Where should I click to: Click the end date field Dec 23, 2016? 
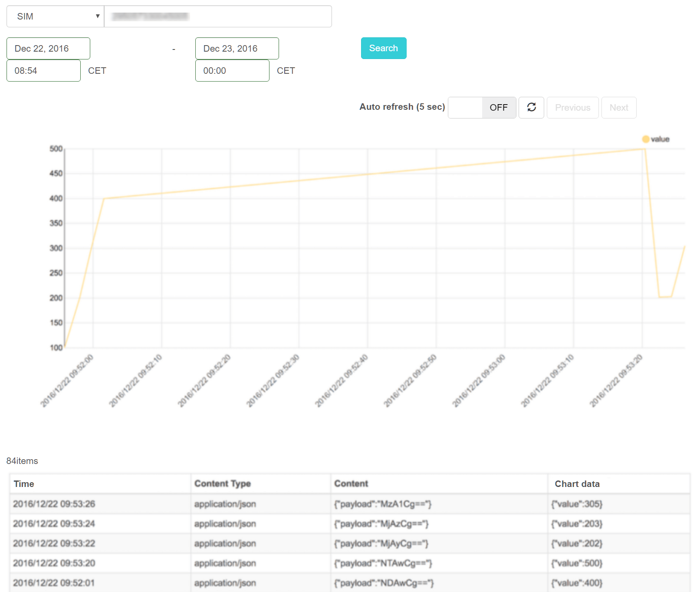click(x=237, y=49)
